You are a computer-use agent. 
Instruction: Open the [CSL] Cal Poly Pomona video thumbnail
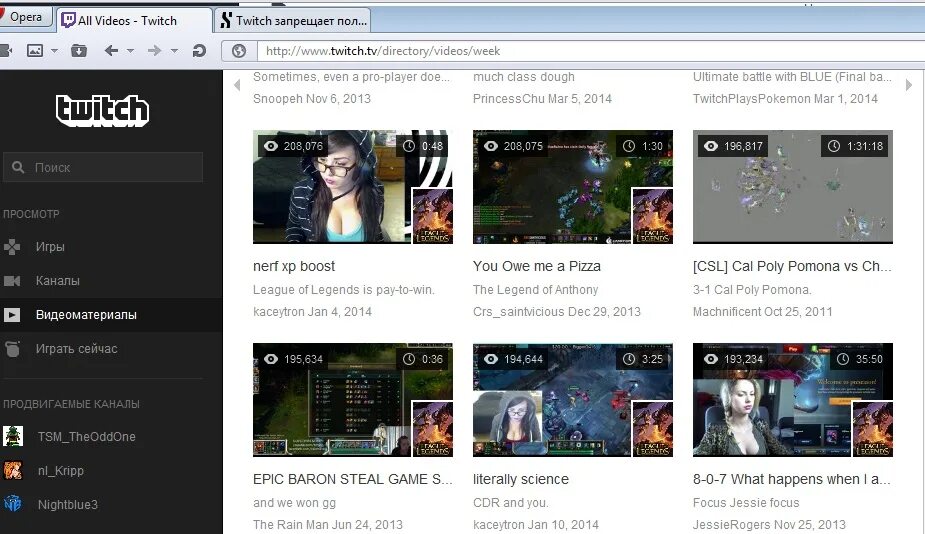coord(793,187)
